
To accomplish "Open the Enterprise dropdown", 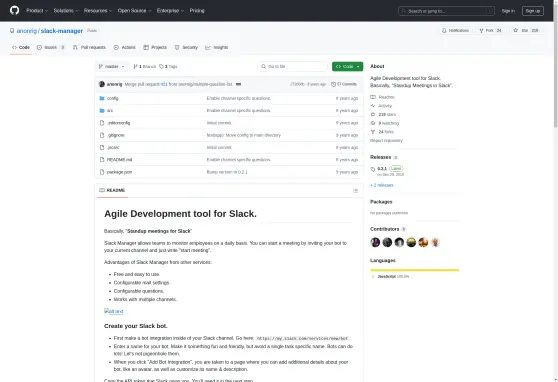I will [x=170, y=11].
